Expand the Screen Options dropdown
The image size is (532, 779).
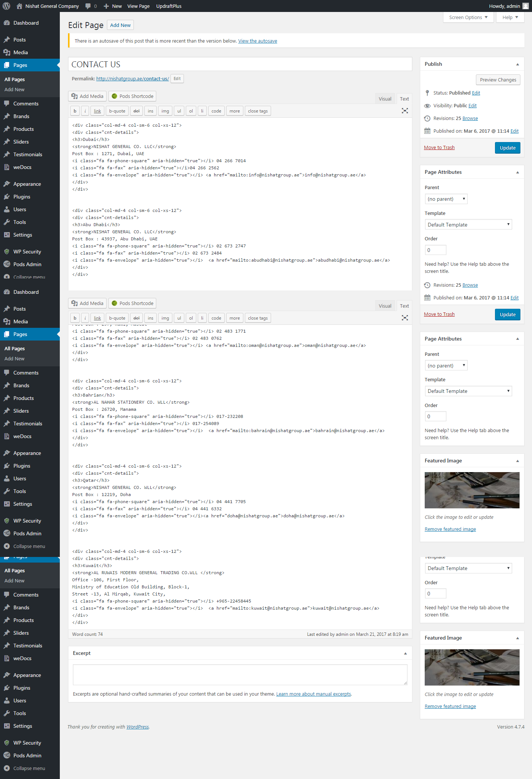pos(468,18)
